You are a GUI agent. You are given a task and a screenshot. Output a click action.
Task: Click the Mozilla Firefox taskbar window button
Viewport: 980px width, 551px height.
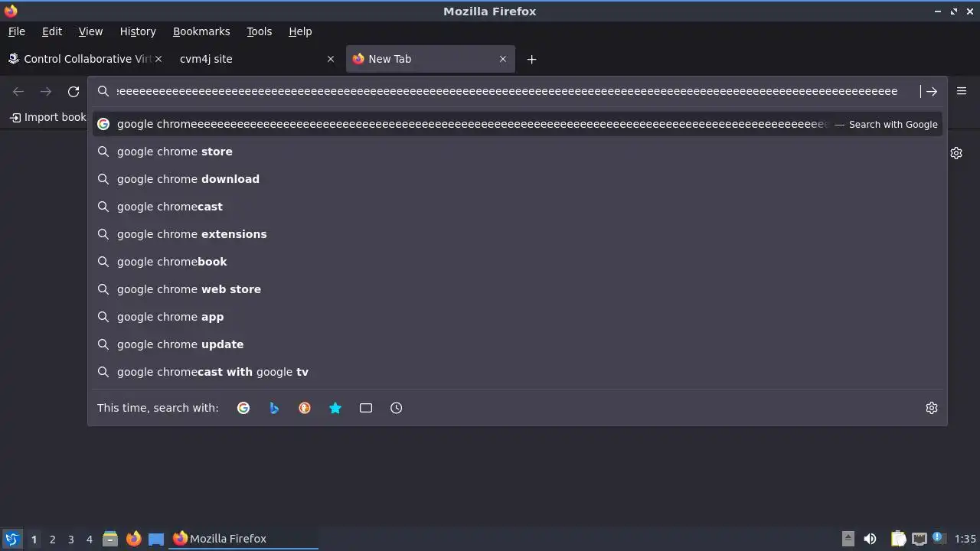point(243,539)
